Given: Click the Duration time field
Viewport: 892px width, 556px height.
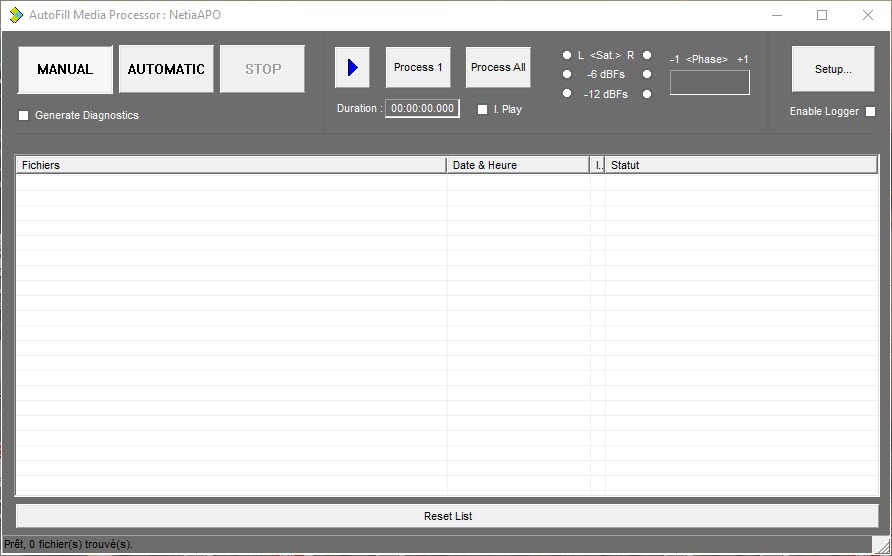Looking at the screenshot, I should (x=422, y=109).
